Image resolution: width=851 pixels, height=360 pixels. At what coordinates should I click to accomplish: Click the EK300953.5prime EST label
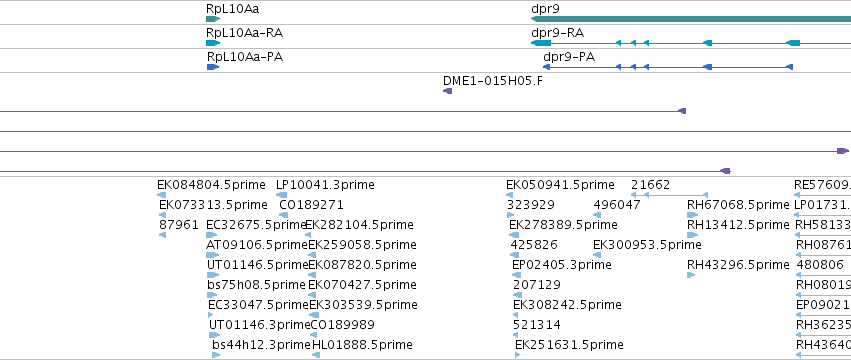(x=647, y=245)
